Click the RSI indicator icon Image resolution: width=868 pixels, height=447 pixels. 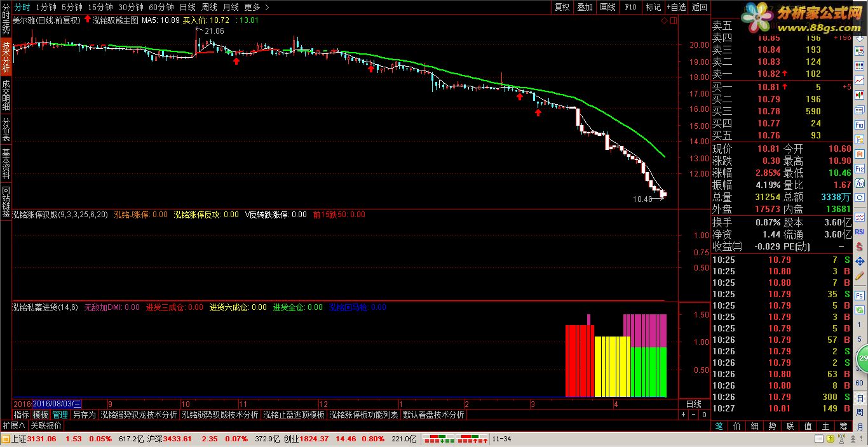(x=859, y=232)
